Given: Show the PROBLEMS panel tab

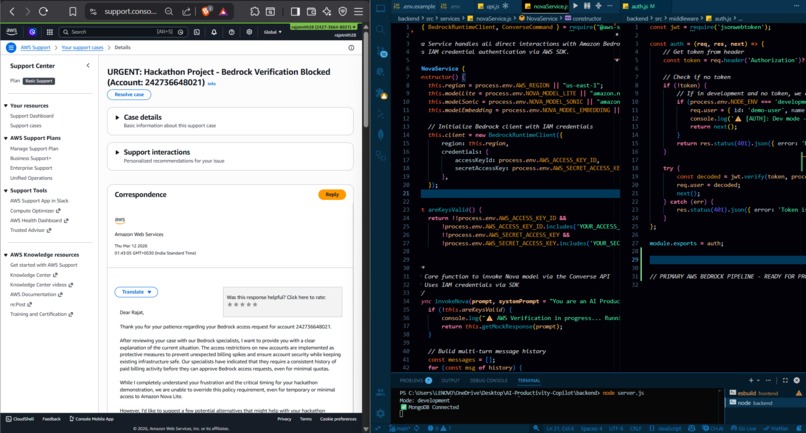Looking at the screenshot, I should click(x=415, y=381).
